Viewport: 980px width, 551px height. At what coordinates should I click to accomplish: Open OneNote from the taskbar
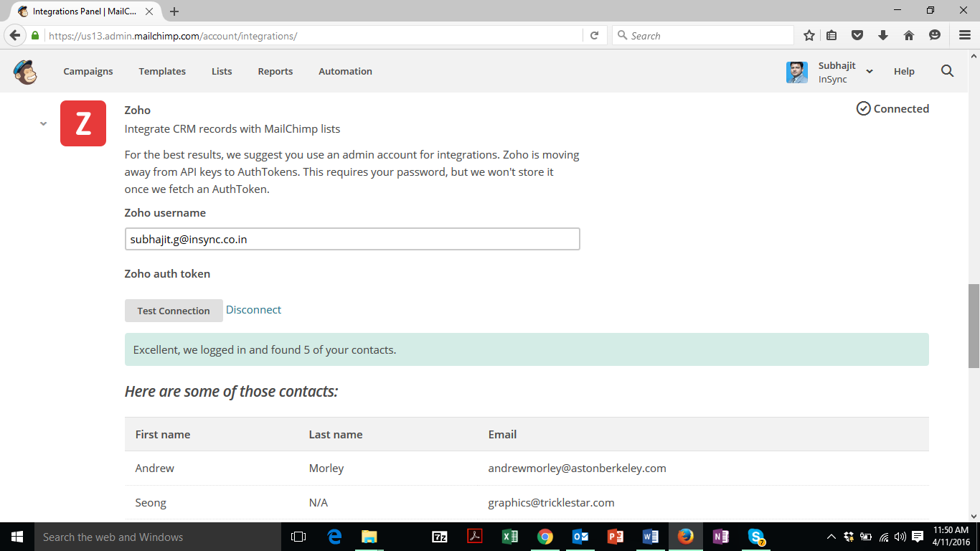(721, 537)
